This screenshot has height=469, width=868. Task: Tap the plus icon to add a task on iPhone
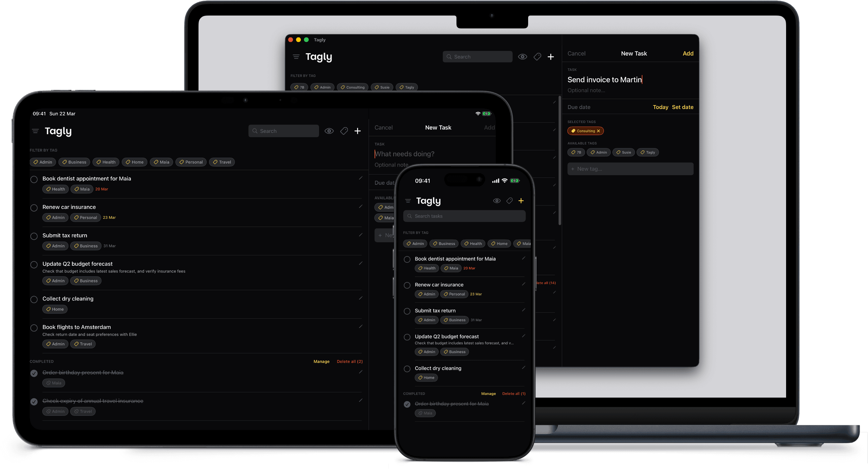[x=521, y=200]
